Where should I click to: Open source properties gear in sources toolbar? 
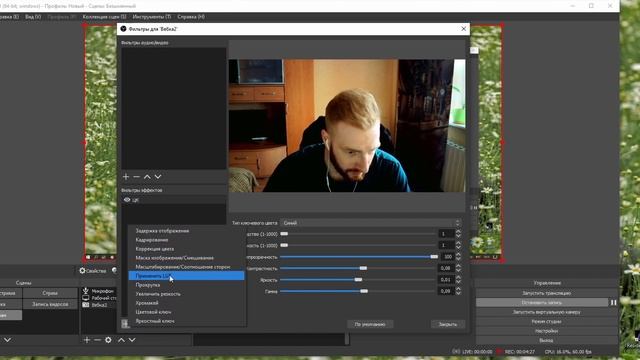click(108, 340)
